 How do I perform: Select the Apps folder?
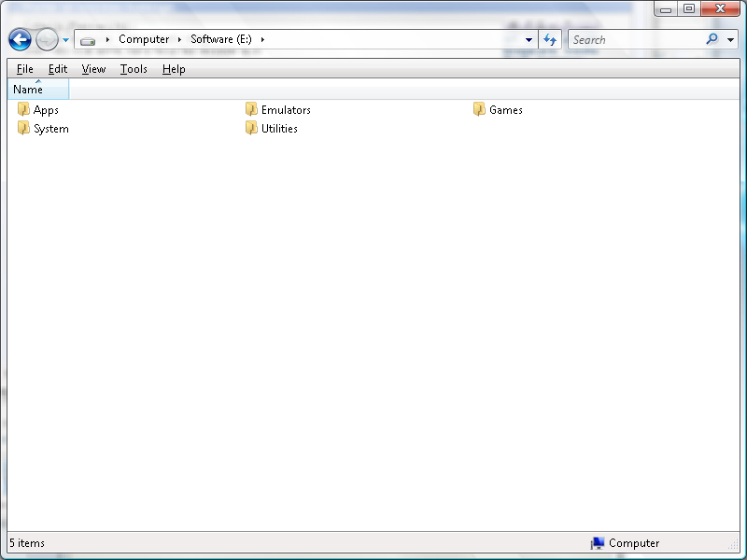pyautogui.click(x=45, y=110)
